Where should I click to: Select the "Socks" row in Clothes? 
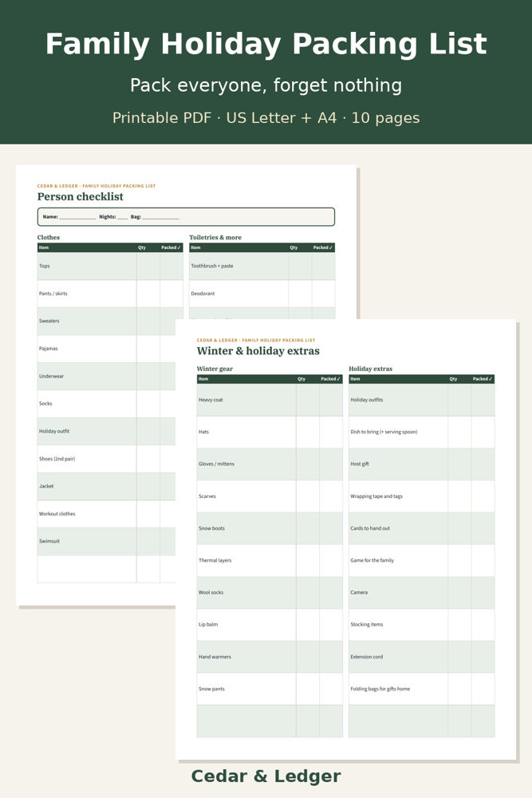point(106,404)
